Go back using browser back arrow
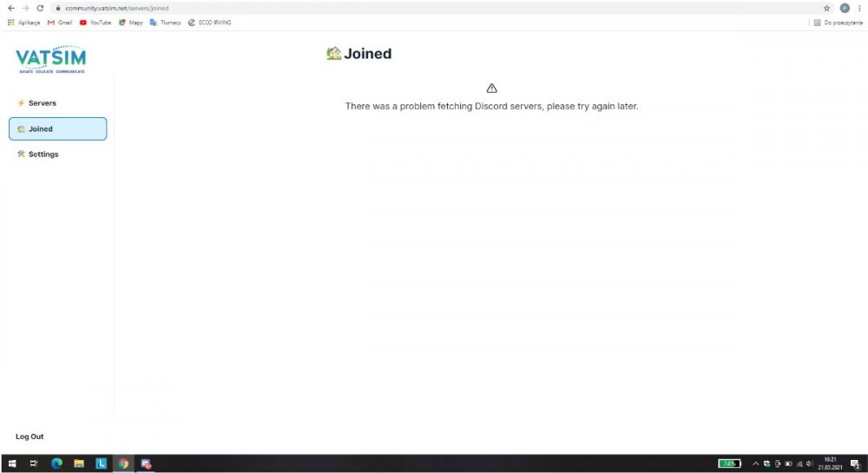 coord(10,8)
